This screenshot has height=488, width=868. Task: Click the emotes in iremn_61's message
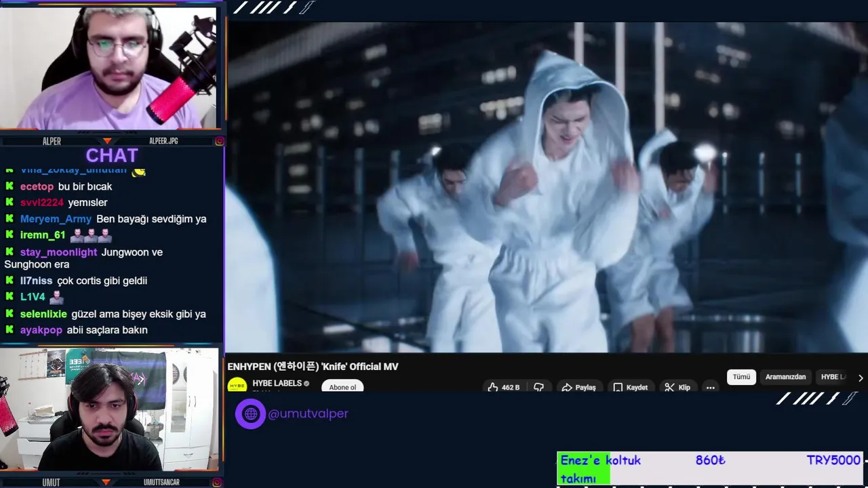click(x=91, y=235)
